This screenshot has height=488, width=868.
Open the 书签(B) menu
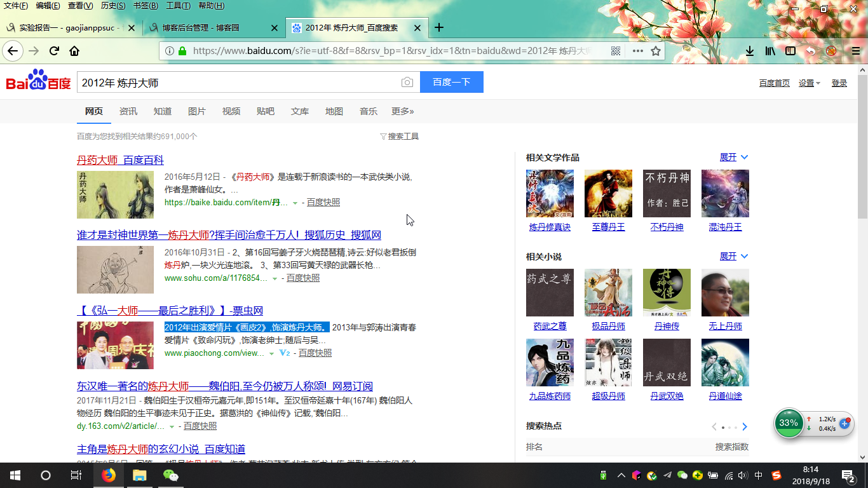point(146,6)
